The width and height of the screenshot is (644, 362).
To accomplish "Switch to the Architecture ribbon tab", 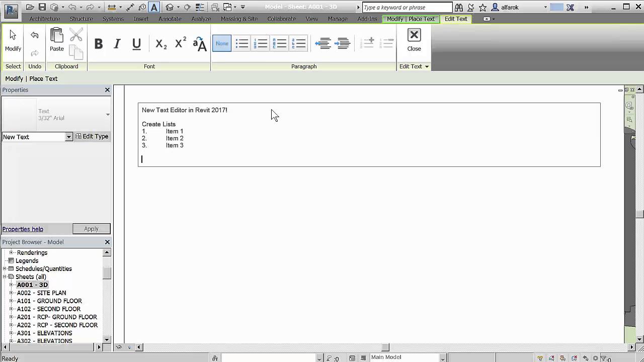I will click(45, 19).
